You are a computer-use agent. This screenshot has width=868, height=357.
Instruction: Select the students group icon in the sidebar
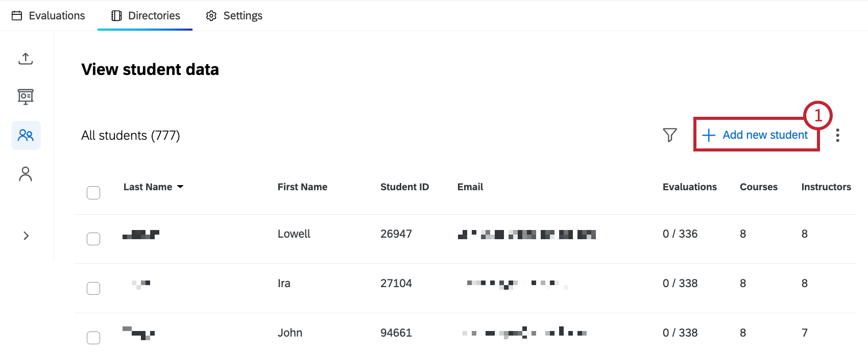tap(26, 135)
